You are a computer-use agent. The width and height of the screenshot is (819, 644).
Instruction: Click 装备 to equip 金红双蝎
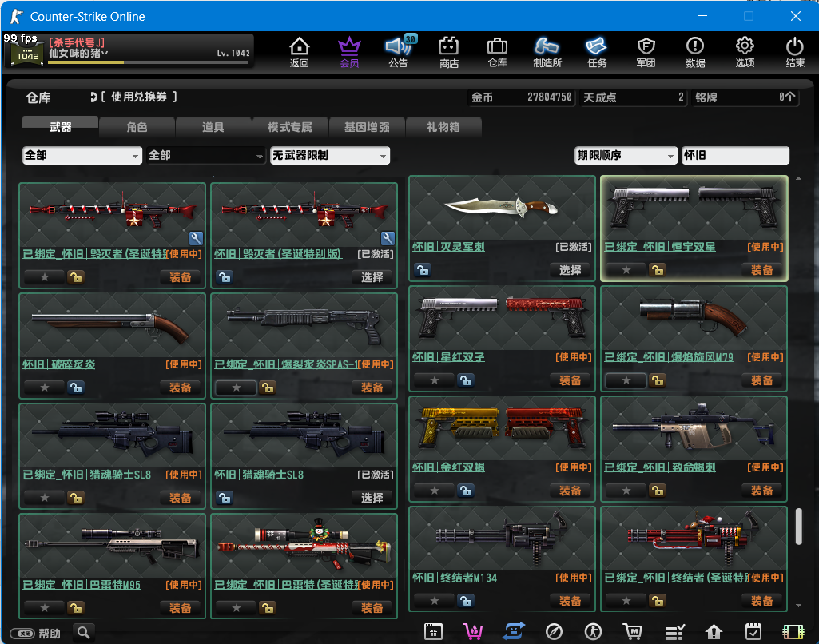(x=570, y=491)
